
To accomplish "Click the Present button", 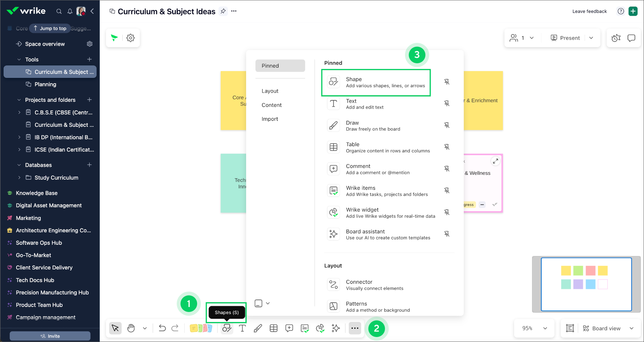I will click(565, 38).
